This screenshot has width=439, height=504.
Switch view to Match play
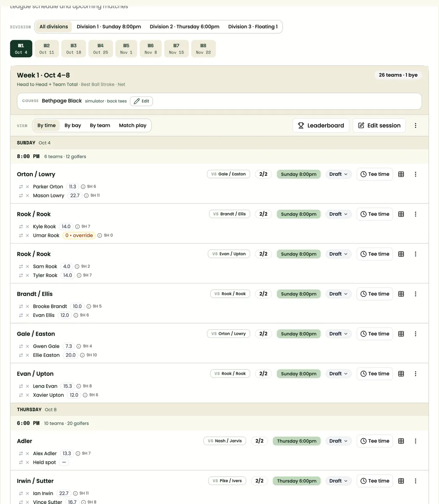tap(133, 125)
